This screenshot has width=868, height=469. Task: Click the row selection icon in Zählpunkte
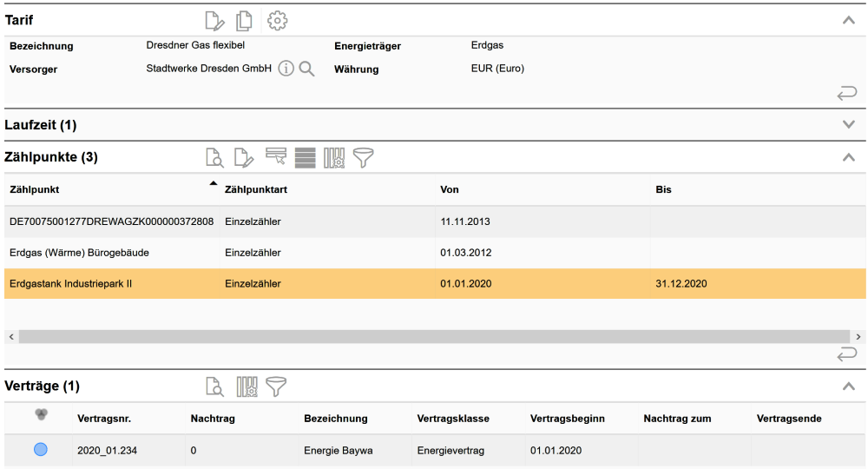click(x=276, y=156)
